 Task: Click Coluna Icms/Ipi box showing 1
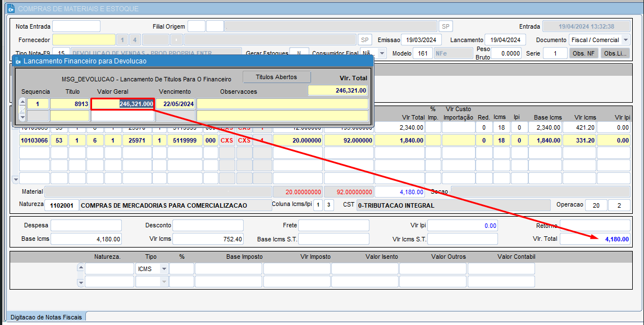[x=318, y=205]
